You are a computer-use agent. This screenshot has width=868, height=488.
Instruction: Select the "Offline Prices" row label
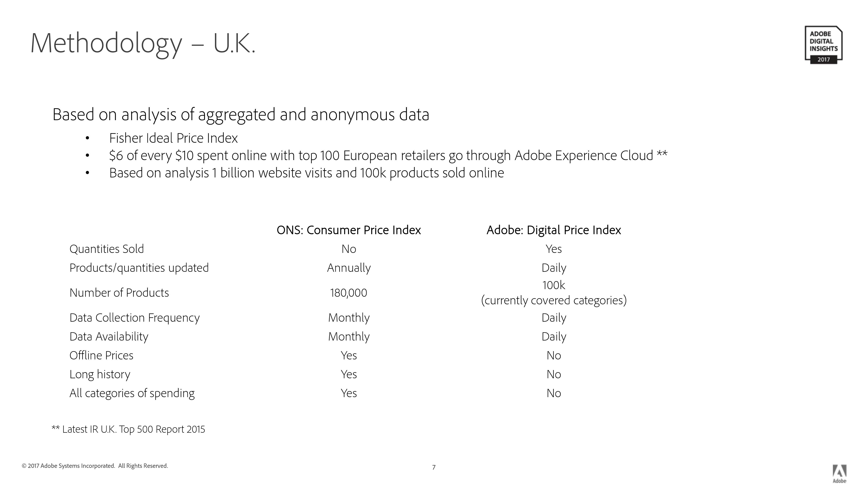coord(101,355)
